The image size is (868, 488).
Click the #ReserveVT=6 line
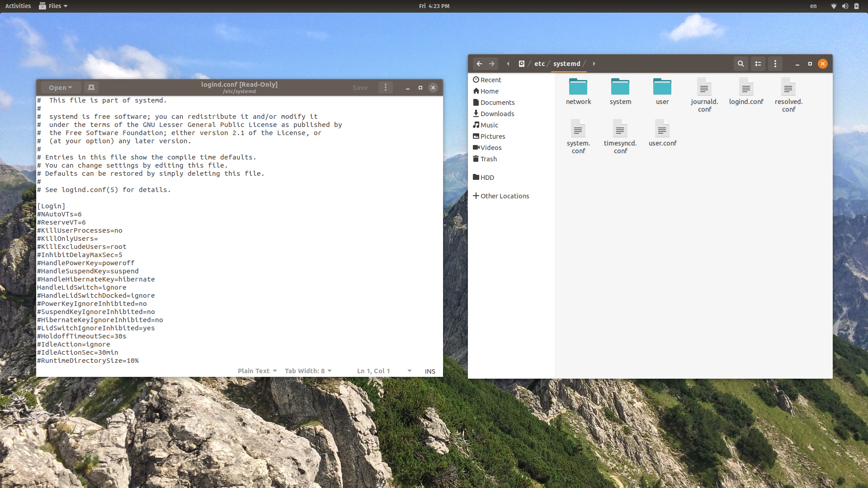click(61, 222)
